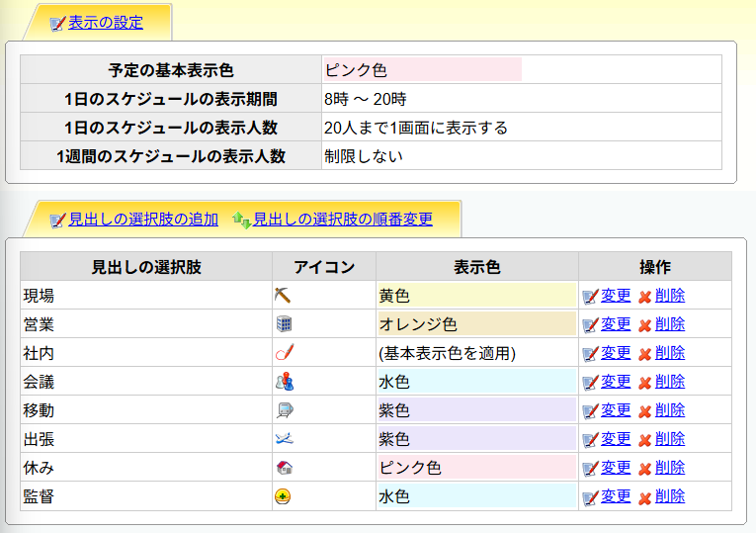Open 見出しの選択肢の追加 link

143,220
